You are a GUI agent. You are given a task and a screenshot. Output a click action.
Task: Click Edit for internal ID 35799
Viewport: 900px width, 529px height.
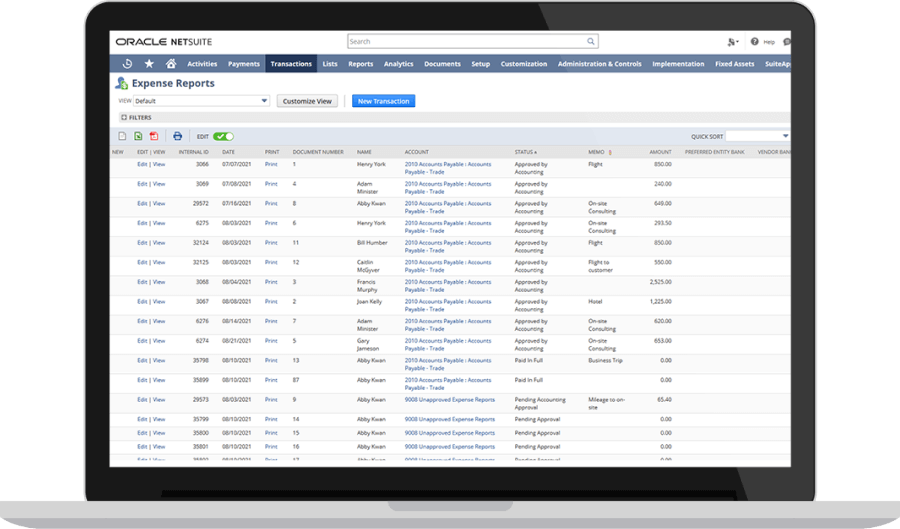coord(142,419)
